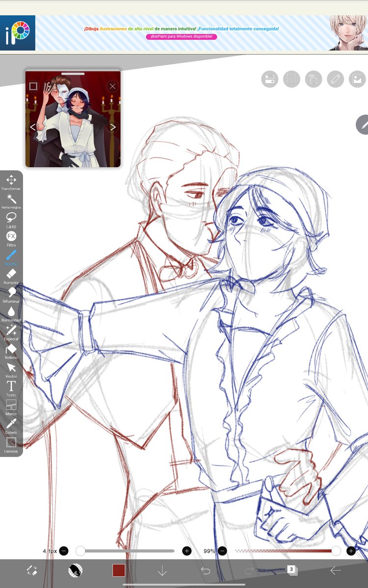Open the brush properties panel
The width and height of the screenshot is (368, 588).
tap(75, 570)
